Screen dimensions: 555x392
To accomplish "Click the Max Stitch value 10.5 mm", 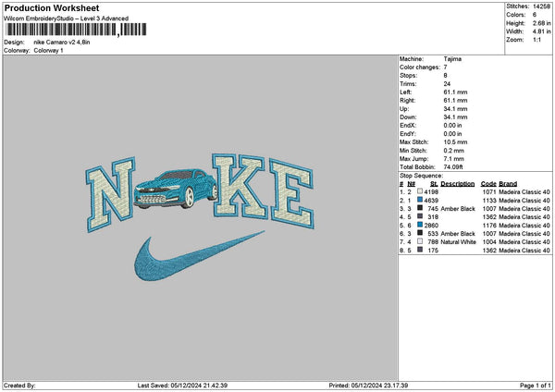I will [x=455, y=142].
